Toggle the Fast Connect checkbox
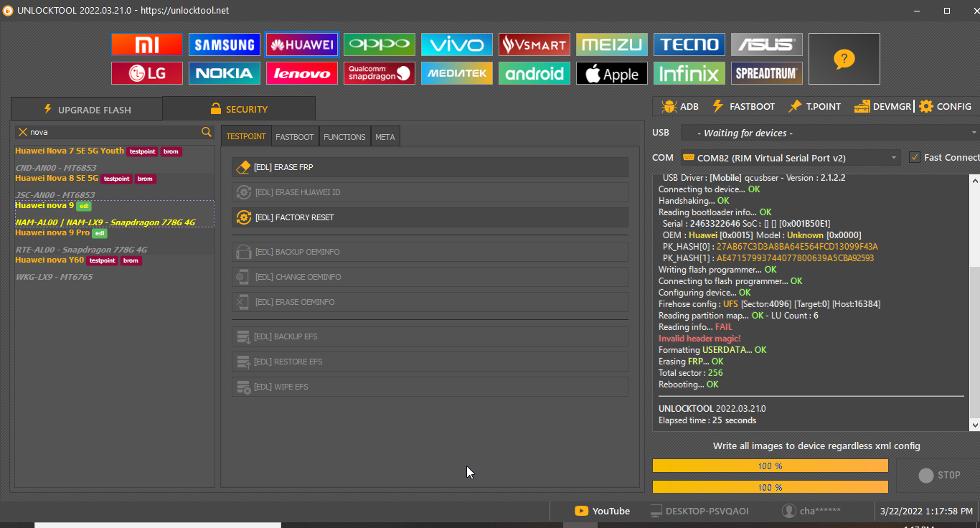 coord(915,157)
